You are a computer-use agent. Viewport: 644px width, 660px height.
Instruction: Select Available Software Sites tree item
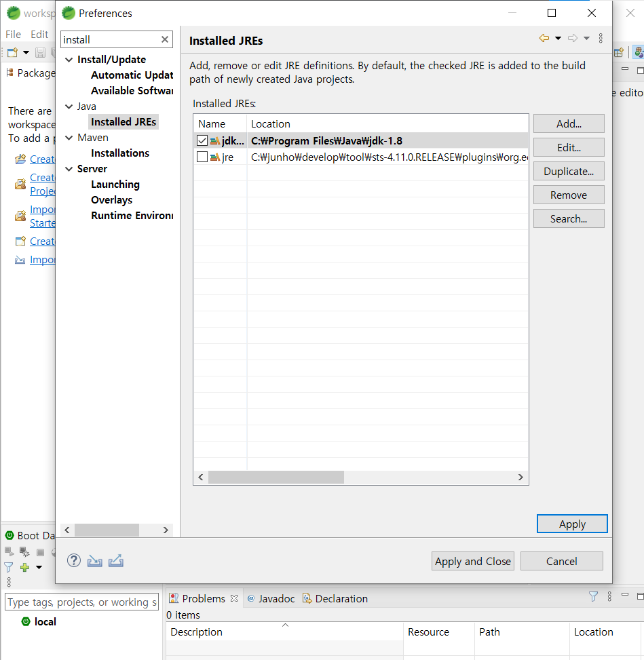(132, 91)
